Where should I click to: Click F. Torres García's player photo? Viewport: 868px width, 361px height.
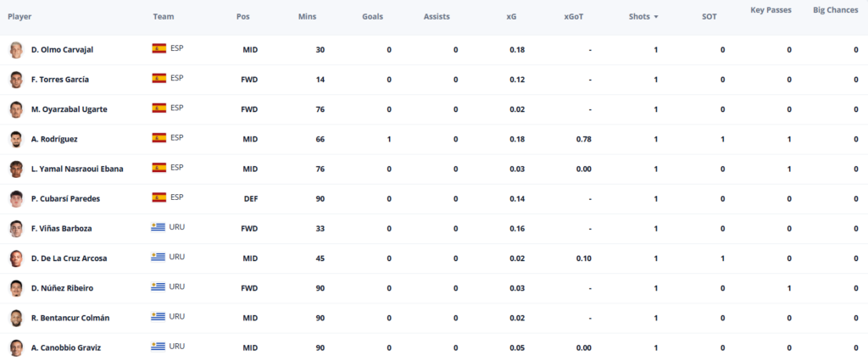click(x=16, y=80)
